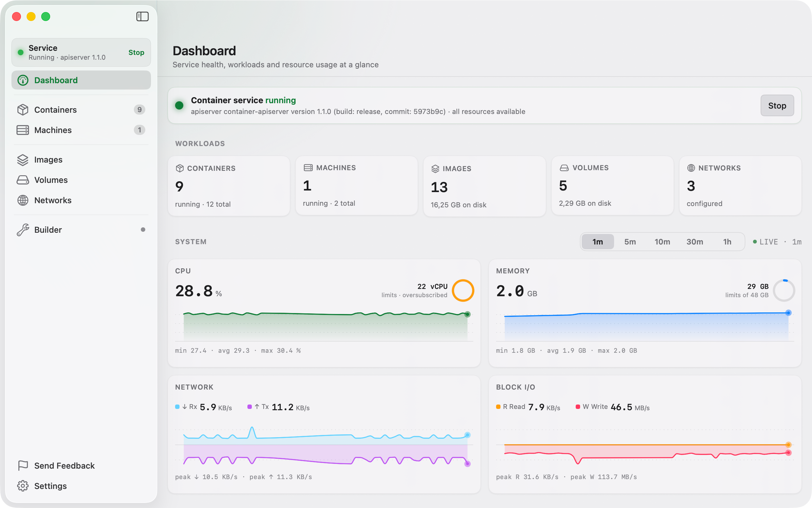This screenshot has height=508, width=812.
Task: Open Images in the sidebar
Action: pos(81,160)
